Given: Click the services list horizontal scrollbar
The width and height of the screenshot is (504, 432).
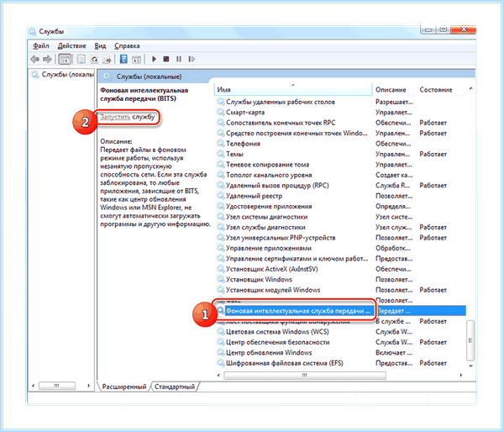Looking at the screenshot, I should coord(305,376).
